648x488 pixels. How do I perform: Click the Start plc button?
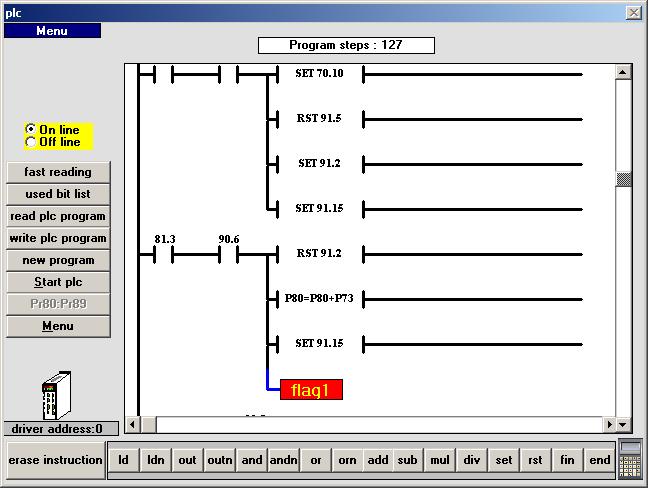58,282
